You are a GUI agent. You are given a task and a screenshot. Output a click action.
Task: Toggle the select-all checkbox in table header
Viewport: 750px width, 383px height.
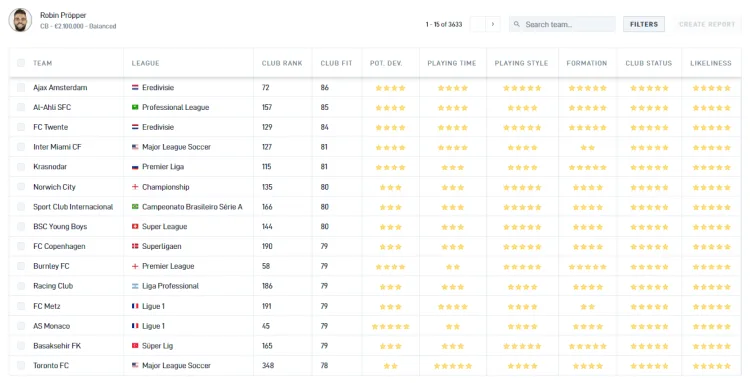click(x=21, y=63)
